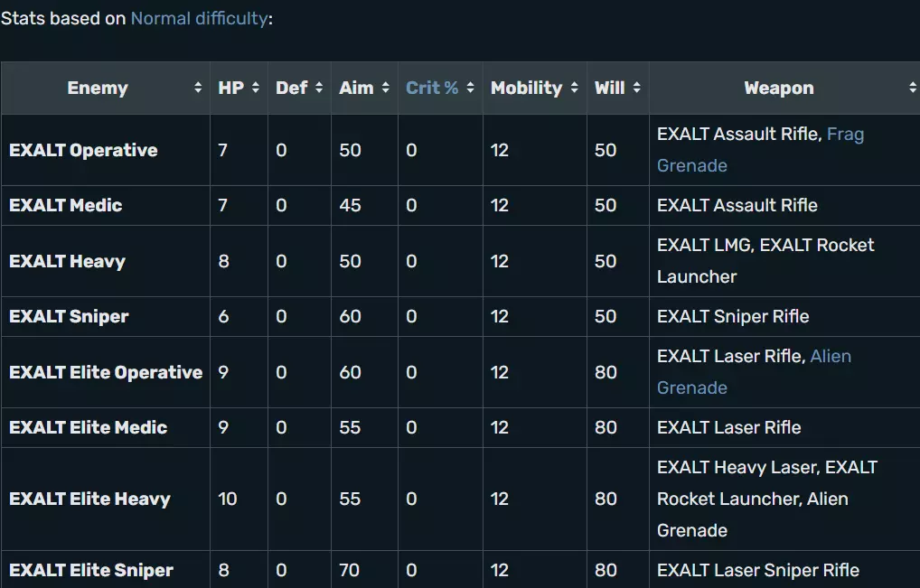Click the Will column sort arrows
Screen dimensions: 920x588
click(x=637, y=89)
